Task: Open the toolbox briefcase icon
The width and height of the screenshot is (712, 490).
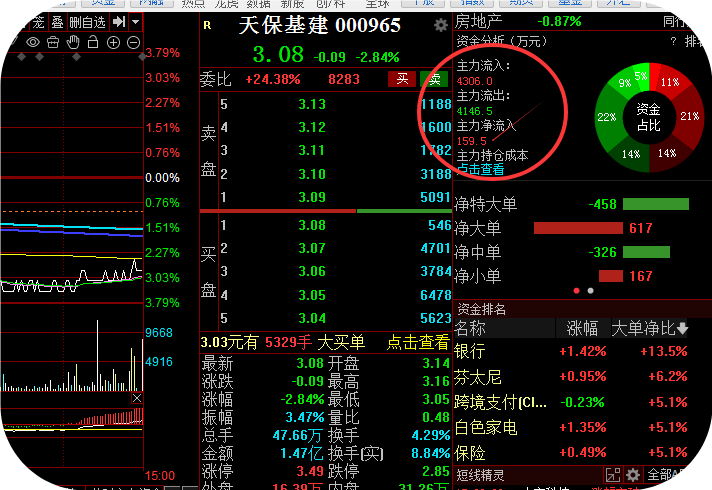Action: 53,43
